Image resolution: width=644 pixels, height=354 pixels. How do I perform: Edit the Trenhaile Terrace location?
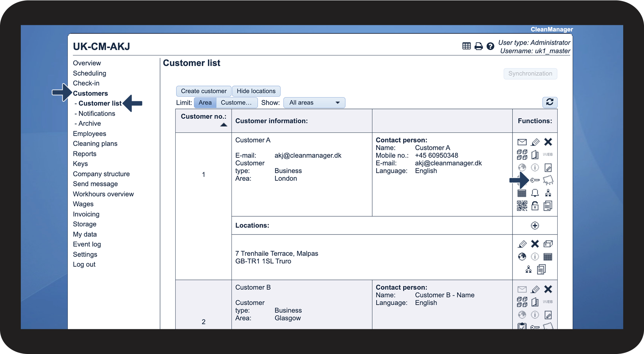(x=522, y=244)
